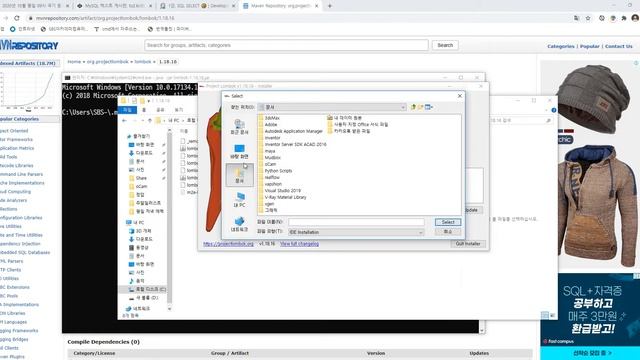Open Explorer help icon
Image resolution: width=640 pixels, height=360 pixels.
[x=553, y=110]
